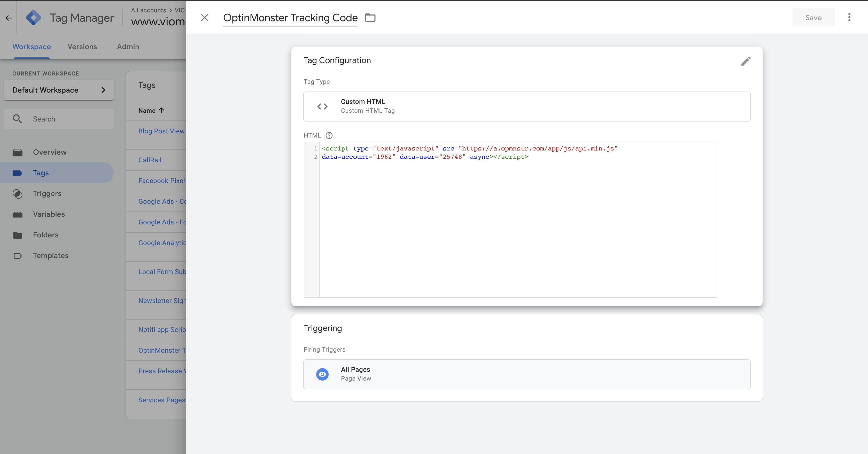Open the three-dot more actions menu
Image resolution: width=868 pixels, height=454 pixels.
click(x=849, y=17)
